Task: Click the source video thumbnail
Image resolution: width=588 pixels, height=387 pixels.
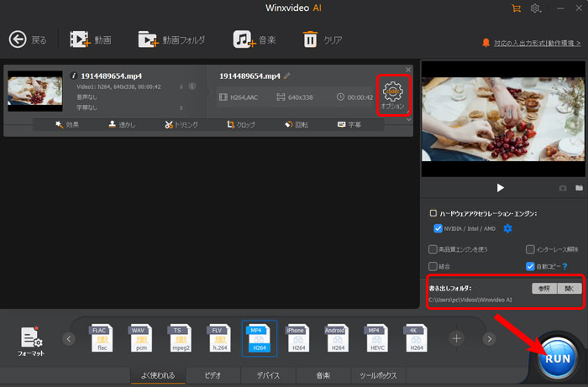Action: pyautogui.click(x=35, y=91)
